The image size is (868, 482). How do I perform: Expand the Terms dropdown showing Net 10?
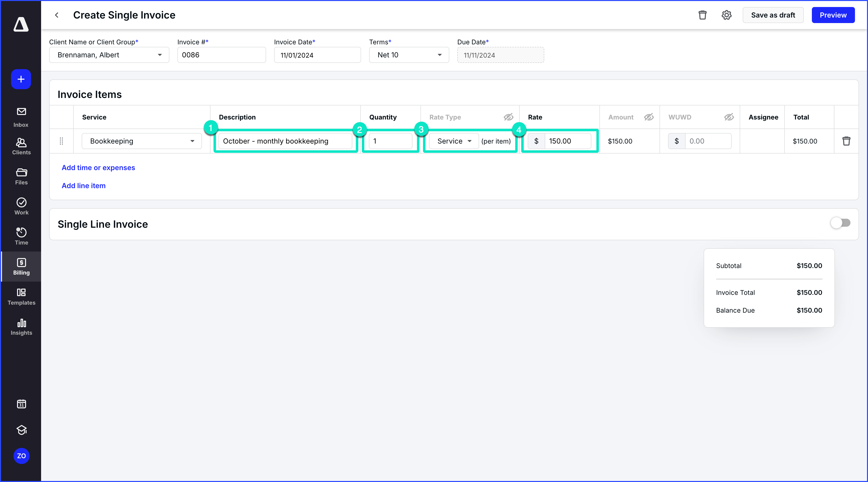(x=440, y=55)
